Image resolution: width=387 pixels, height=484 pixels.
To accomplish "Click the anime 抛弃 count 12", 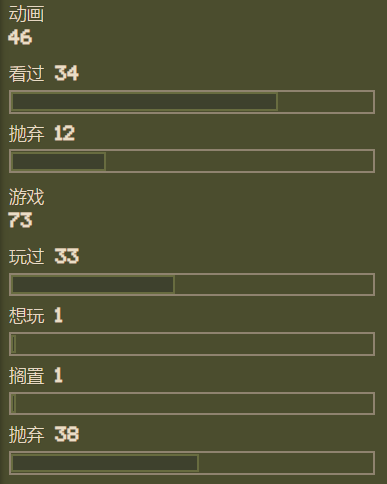I will pyautogui.click(x=65, y=133).
